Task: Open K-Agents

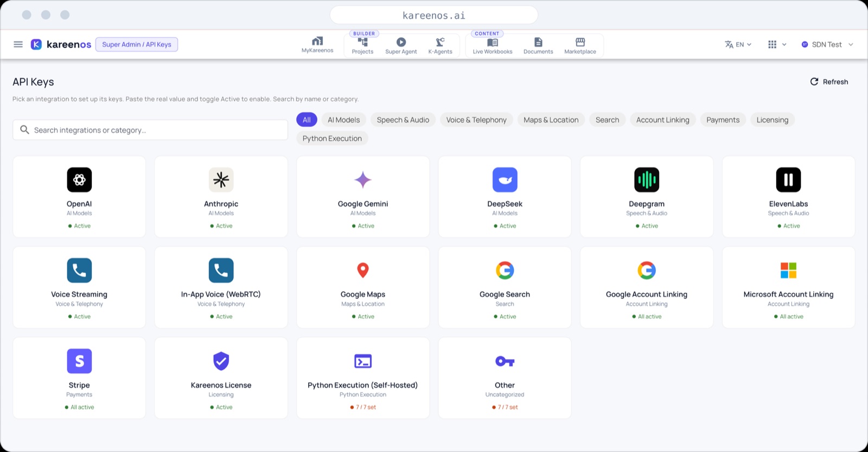Action: (440, 46)
